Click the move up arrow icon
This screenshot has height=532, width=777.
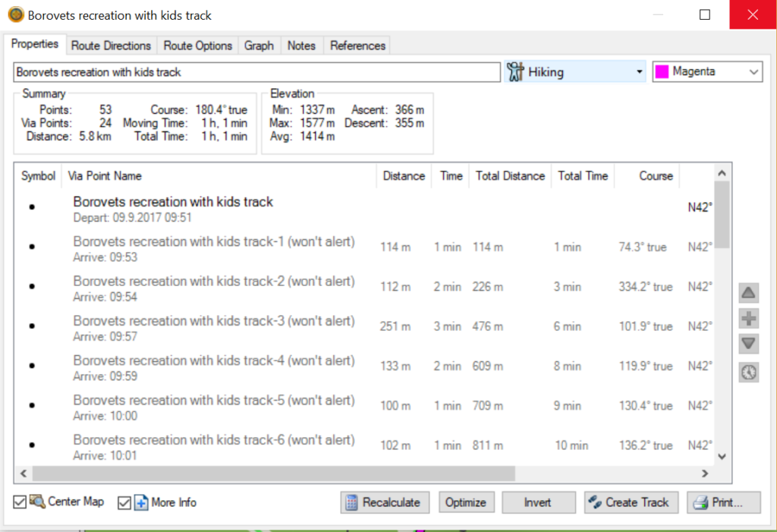click(x=748, y=293)
